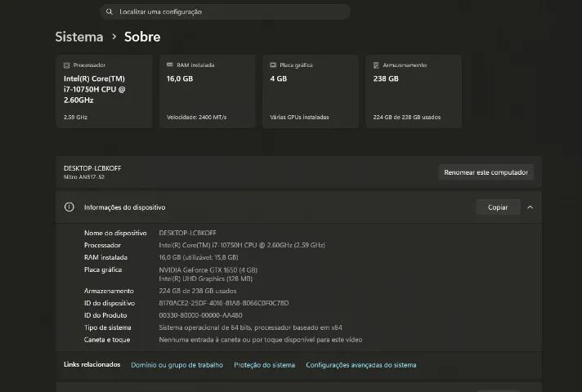Click the Processador card chip icon

point(67,65)
